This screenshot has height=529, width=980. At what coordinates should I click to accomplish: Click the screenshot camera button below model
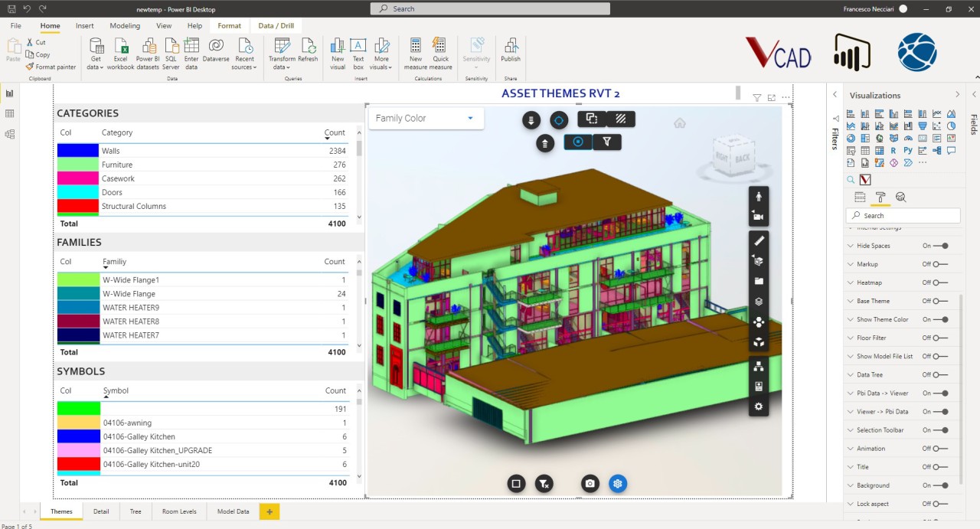point(590,483)
